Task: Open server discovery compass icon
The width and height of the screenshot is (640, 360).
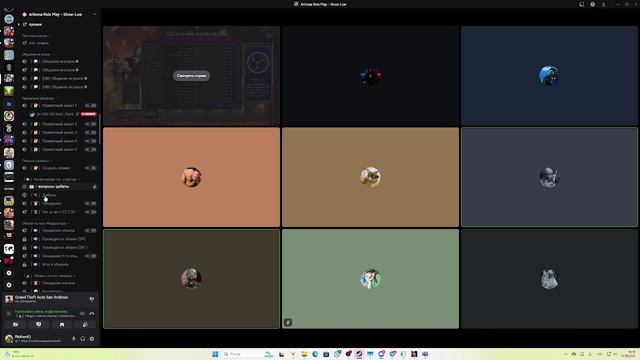Action: (9, 285)
